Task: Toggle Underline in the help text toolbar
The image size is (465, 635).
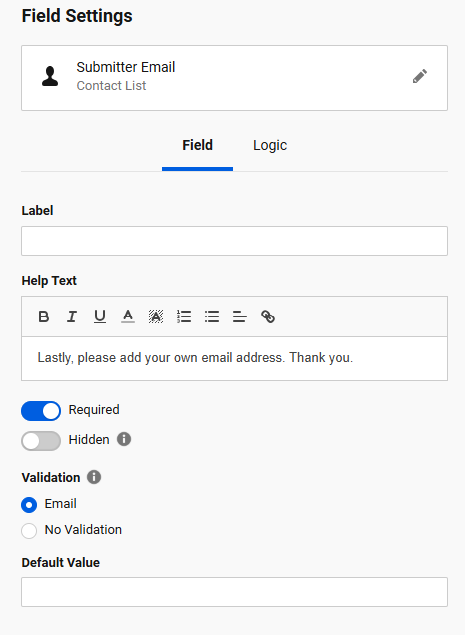Action: coord(100,316)
